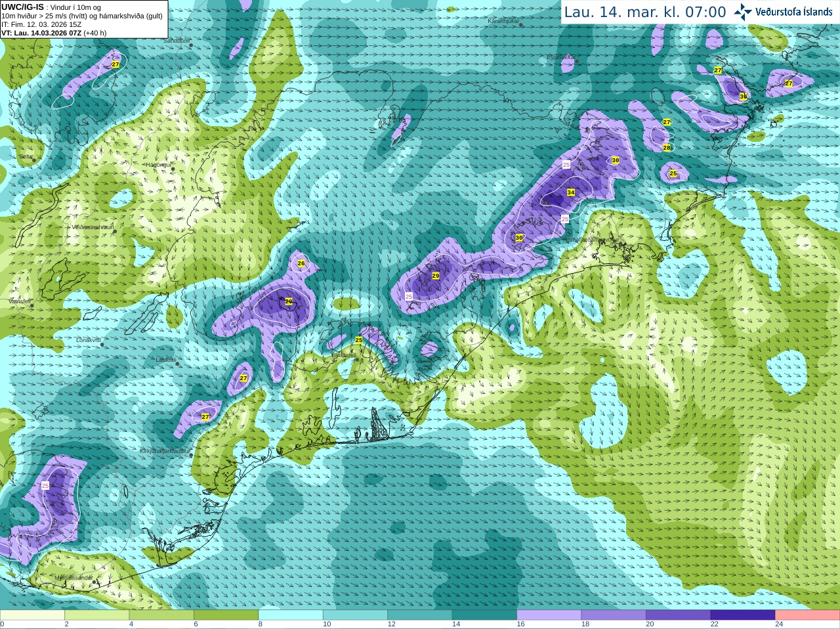The image size is (840, 629).
Task: Select the 14–16 m/s dark teal legend swatch
Action: pos(485,615)
